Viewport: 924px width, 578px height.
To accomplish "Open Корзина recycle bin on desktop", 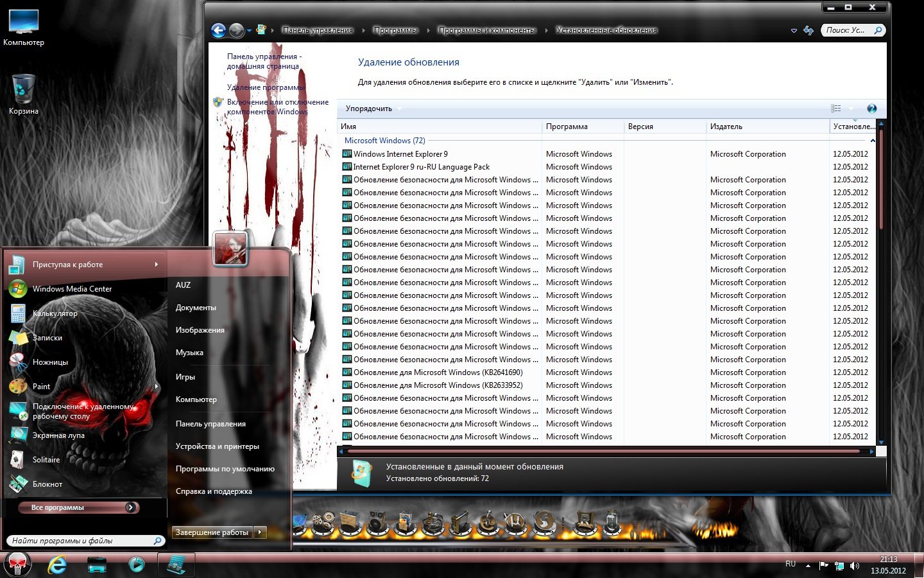I will click(24, 94).
